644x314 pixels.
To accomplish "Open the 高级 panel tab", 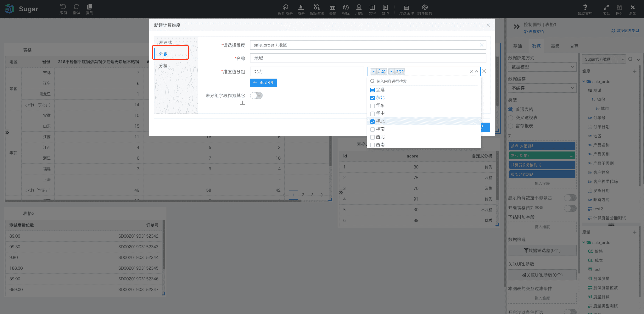I will (555, 46).
